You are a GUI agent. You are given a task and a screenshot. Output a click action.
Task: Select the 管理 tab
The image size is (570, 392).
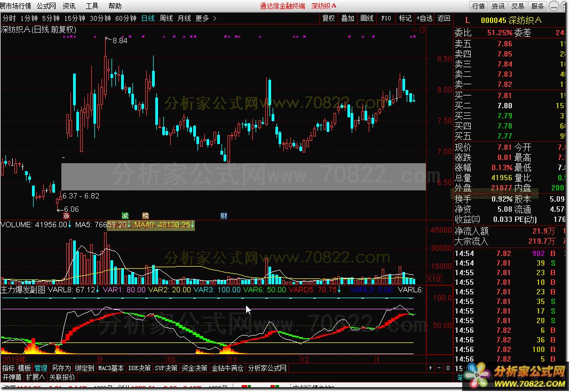[41, 368]
